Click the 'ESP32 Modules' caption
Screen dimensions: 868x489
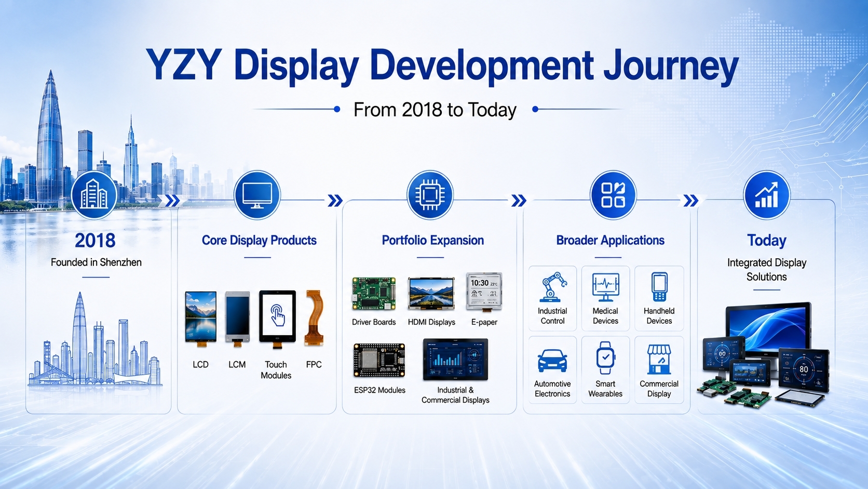[x=379, y=390]
